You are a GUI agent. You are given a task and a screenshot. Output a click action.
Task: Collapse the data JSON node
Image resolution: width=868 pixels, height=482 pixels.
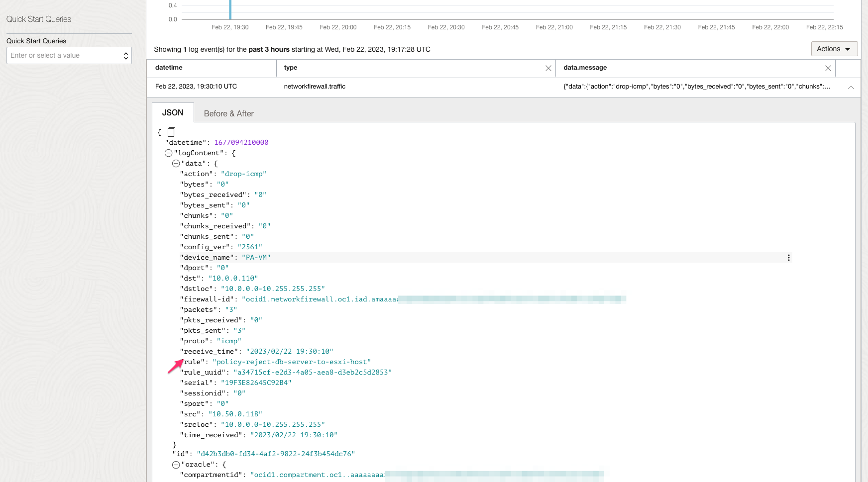[176, 164]
